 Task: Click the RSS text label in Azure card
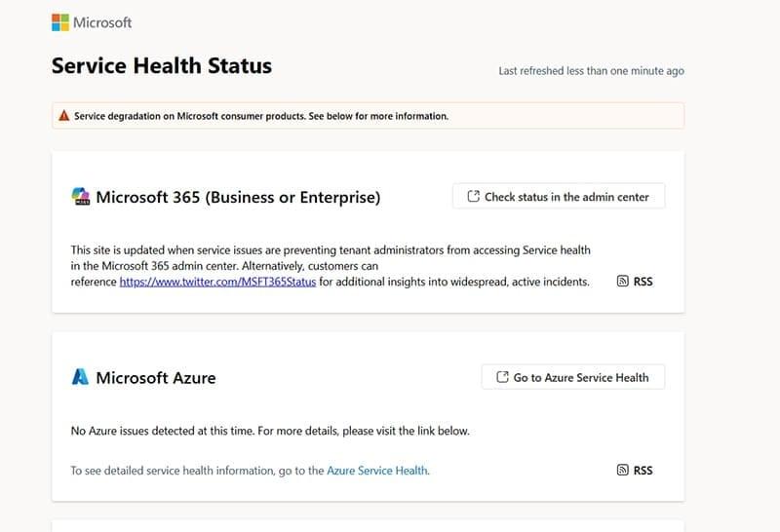coord(643,471)
